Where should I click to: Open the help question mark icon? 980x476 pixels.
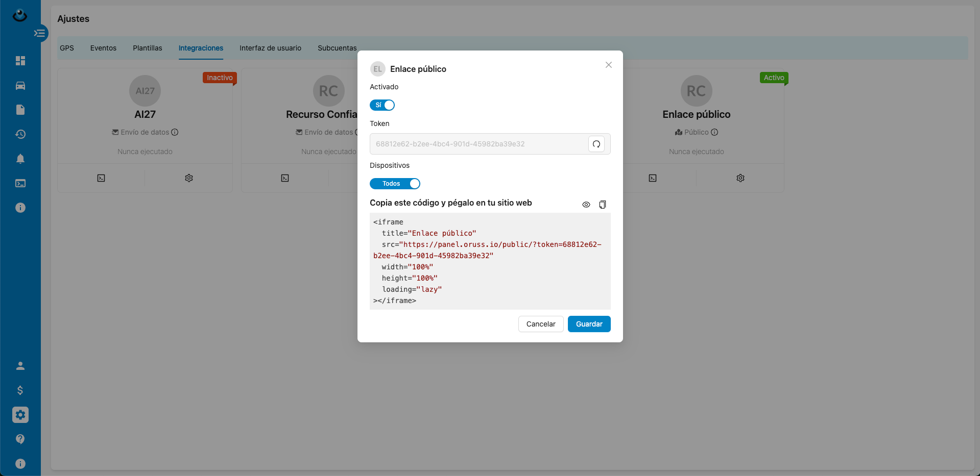click(20, 439)
